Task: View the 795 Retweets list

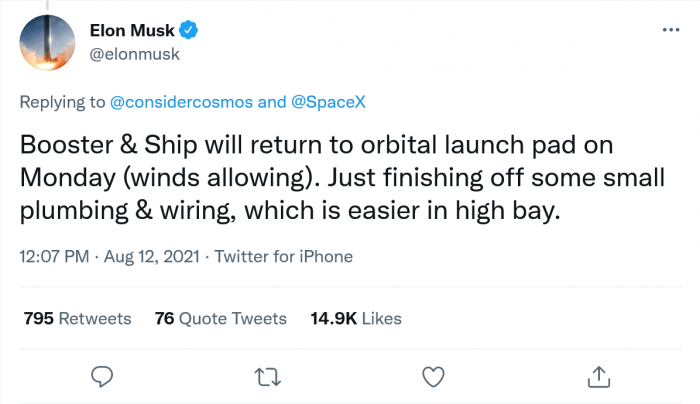Action: tap(77, 318)
